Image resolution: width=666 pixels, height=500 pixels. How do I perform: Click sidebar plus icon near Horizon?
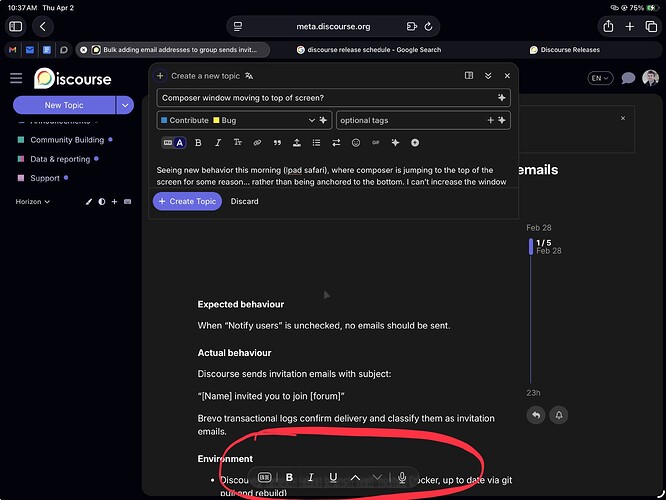coord(114,202)
